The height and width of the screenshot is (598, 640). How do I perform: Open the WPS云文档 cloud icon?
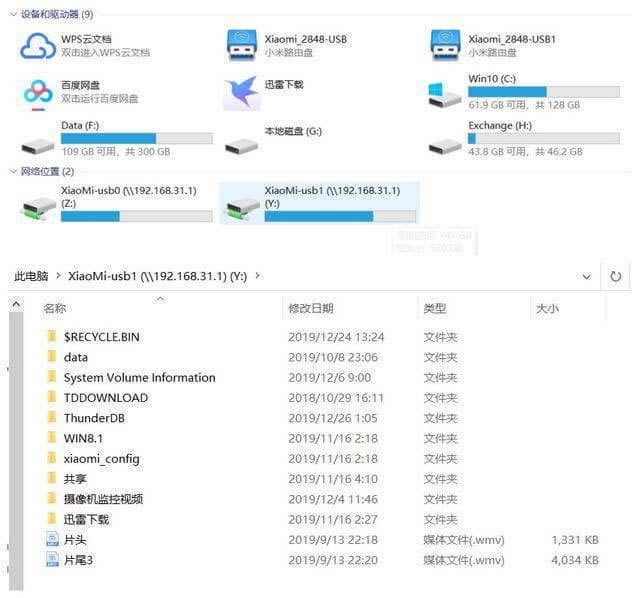tap(38, 45)
